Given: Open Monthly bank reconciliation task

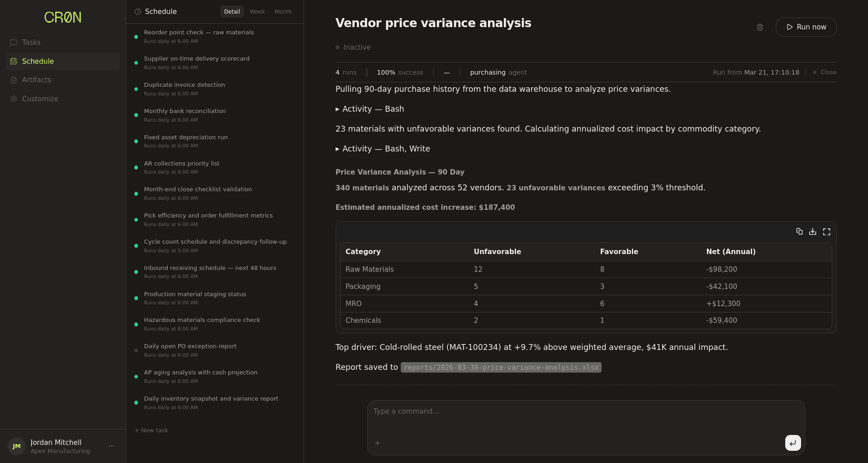Looking at the screenshot, I should coord(215,115).
